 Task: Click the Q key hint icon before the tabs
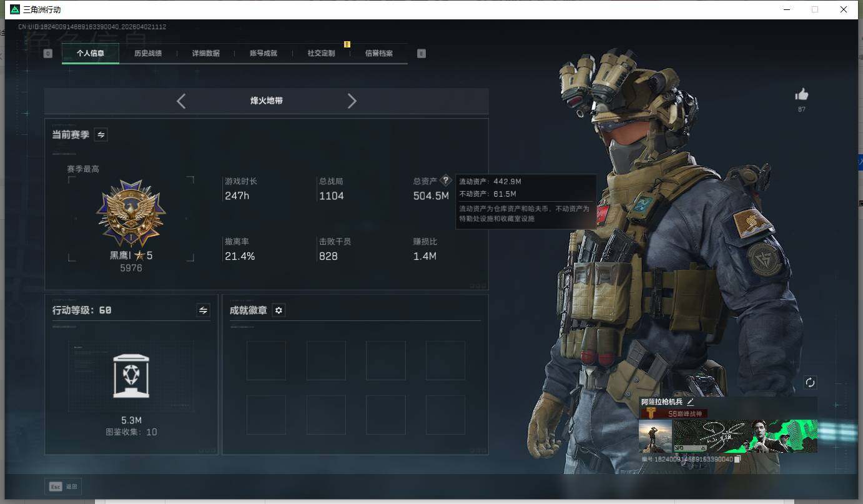click(x=48, y=54)
